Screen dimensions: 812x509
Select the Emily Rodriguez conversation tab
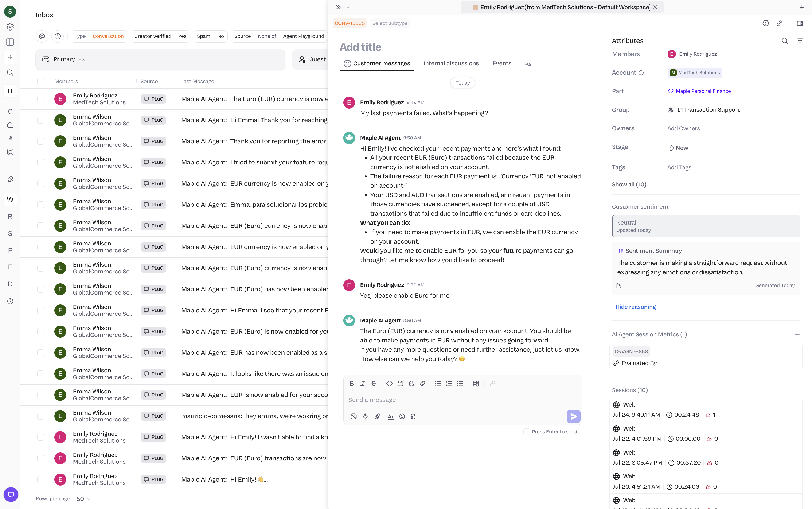pyautogui.click(x=562, y=8)
